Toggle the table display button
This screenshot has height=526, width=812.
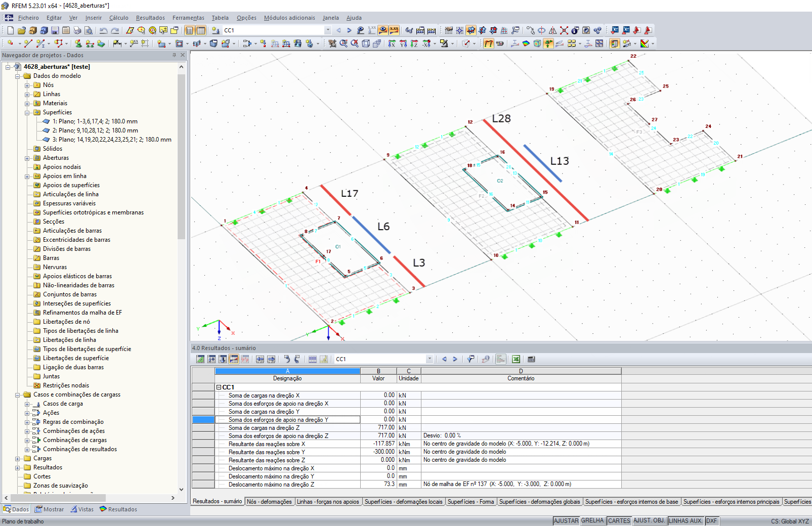[201, 30]
